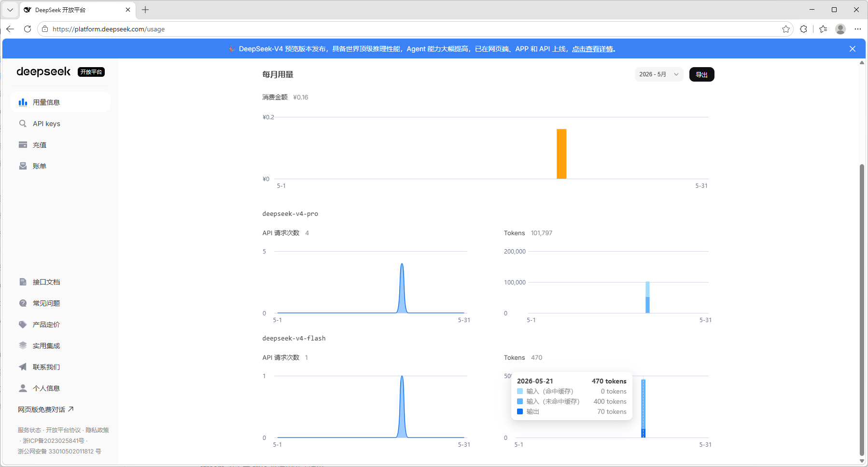Viewport: 868px width, 467px height.
Task: Click the address bar URL field
Action: [416, 29]
